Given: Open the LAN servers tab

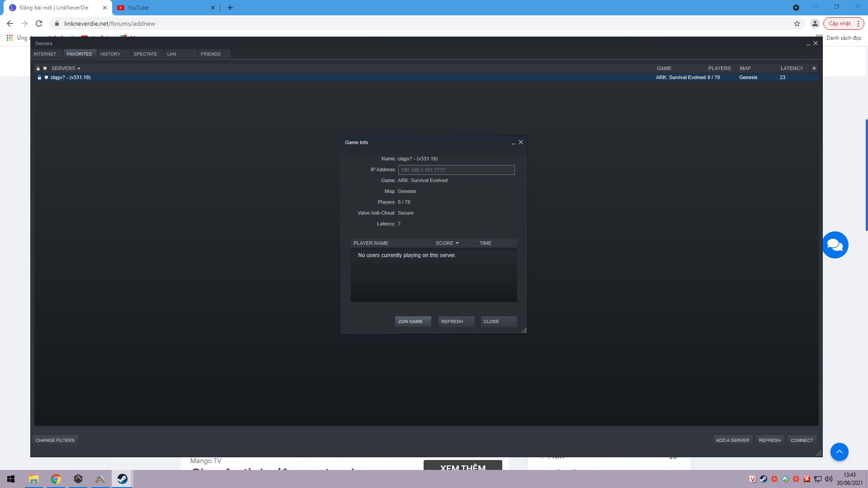Looking at the screenshot, I should 171,54.
